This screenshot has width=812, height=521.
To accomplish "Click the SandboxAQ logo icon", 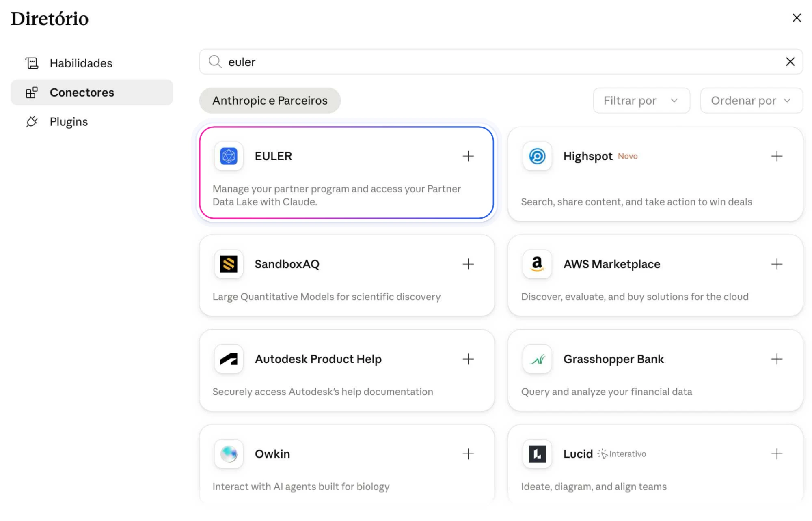I will pos(229,264).
